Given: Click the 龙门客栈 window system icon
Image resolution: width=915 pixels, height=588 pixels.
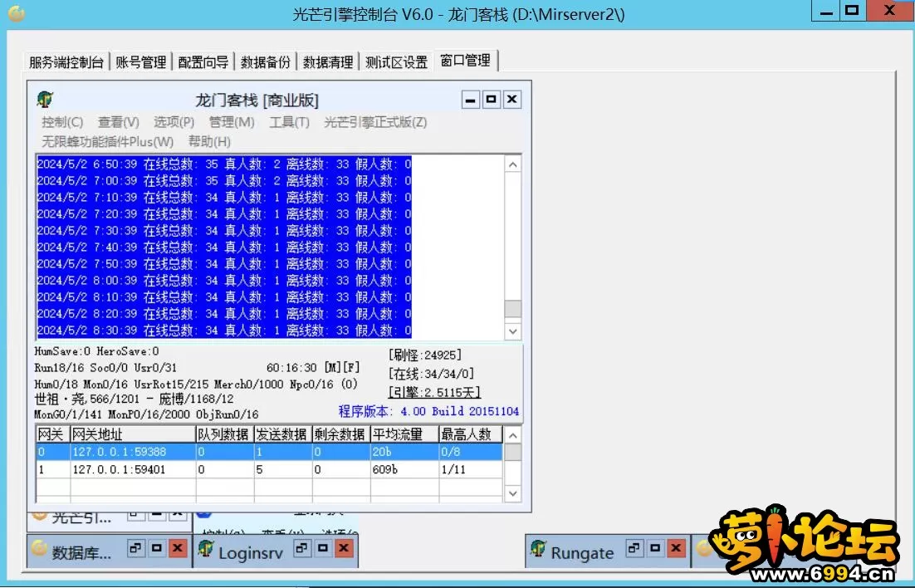Looking at the screenshot, I should coord(45,100).
